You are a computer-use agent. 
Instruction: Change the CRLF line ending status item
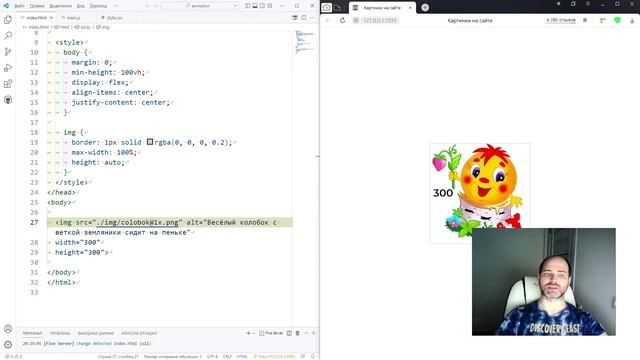227,356
